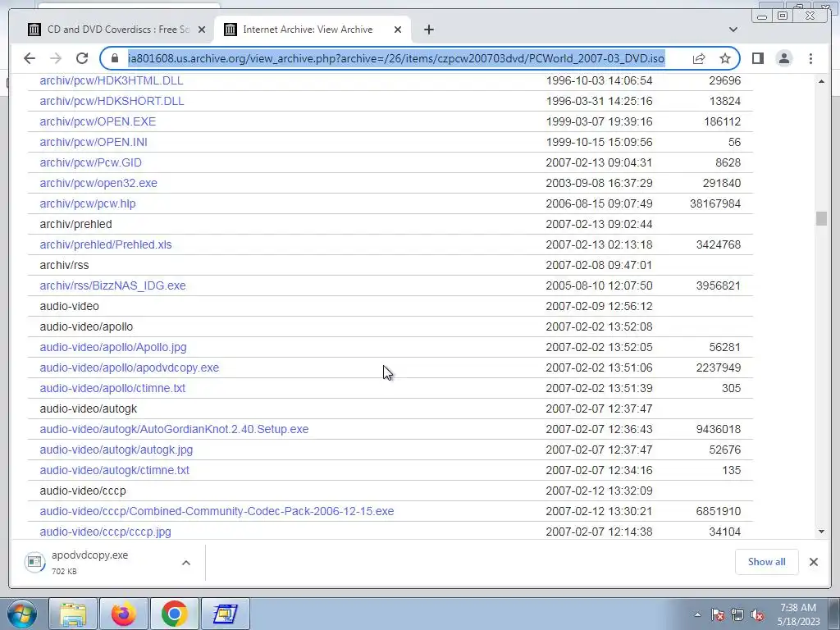Open a new browser tab
This screenshot has height=630, width=840.
[428, 30]
